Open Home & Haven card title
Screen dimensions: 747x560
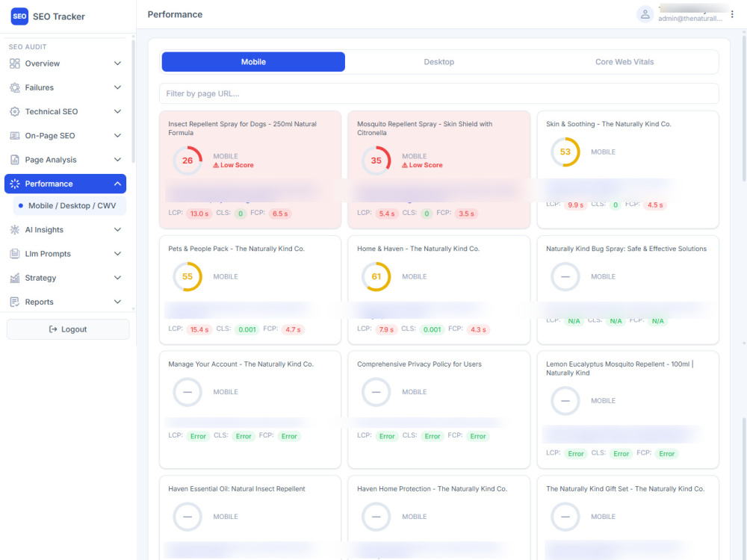click(418, 249)
